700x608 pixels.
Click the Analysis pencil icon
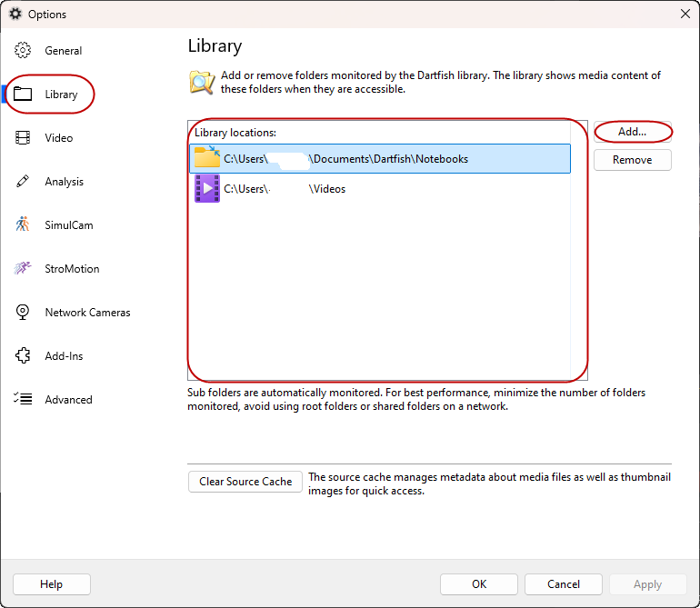(x=23, y=181)
